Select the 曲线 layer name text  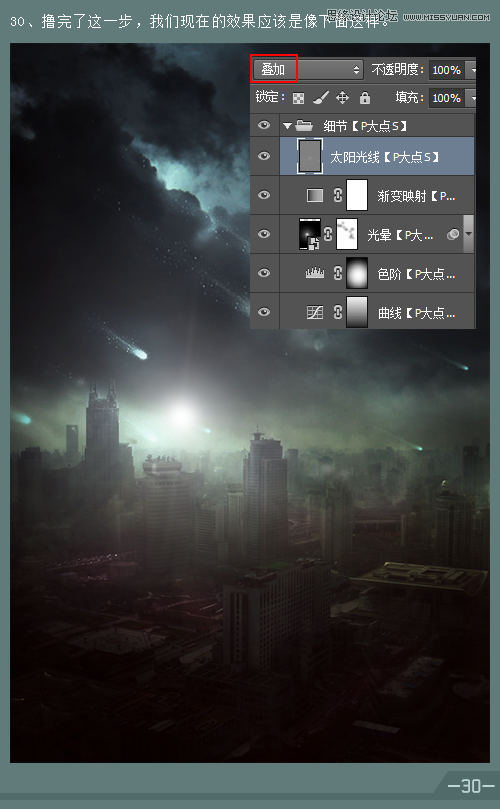(x=416, y=313)
